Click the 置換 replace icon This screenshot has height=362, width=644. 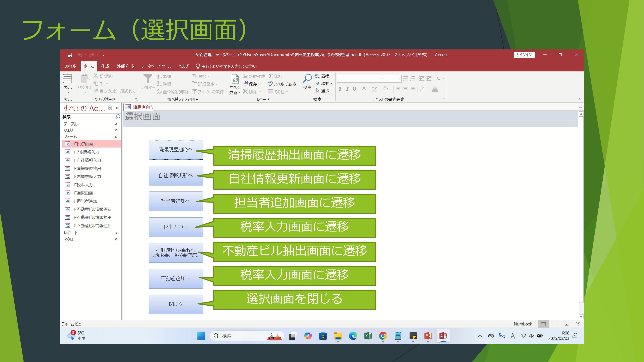click(317, 76)
